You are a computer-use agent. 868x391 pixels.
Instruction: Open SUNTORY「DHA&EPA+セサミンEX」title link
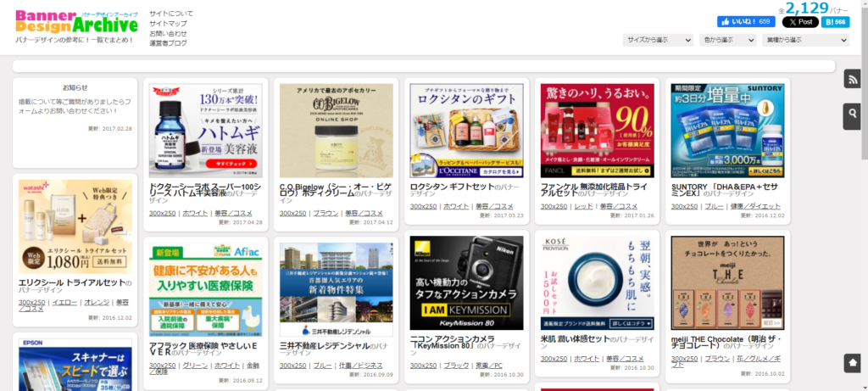[x=726, y=190]
